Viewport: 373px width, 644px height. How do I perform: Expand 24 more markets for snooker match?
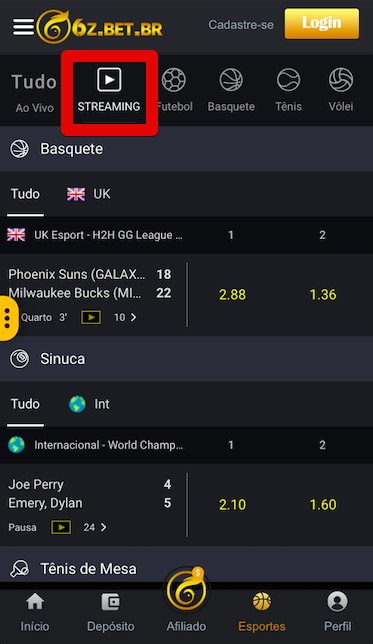(x=95, y=527)
